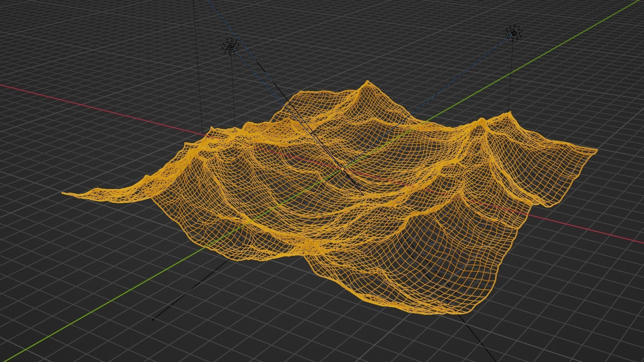Screen dimensions: 644x362
Task: Select the left area light gizmo
Action: (x=230, y=47)
